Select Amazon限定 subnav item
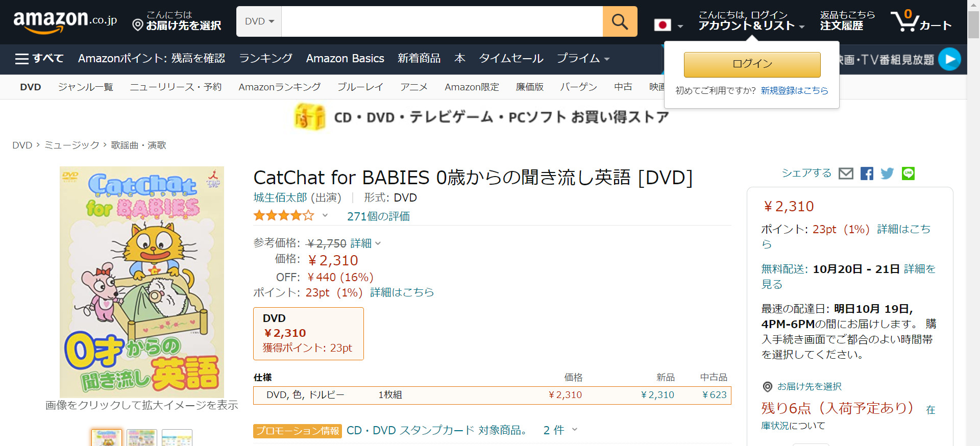The height and width of the screenshot is (446, 980). point(472,87)
